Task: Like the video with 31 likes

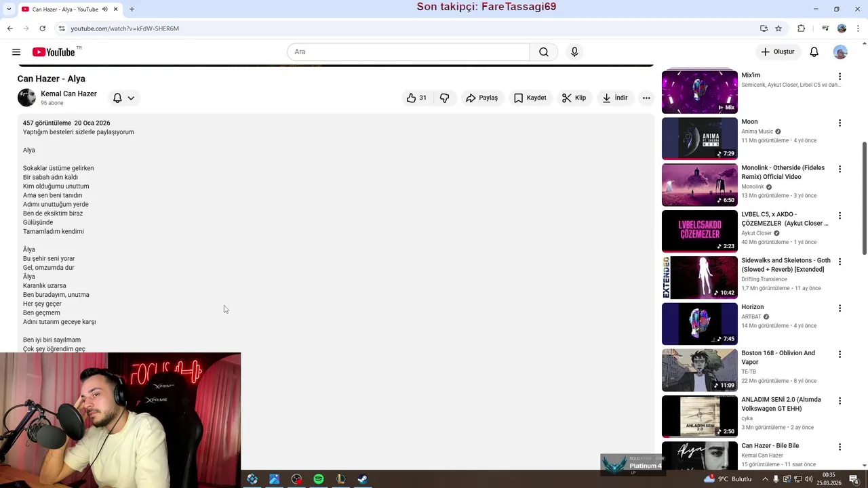Action: 416,98
